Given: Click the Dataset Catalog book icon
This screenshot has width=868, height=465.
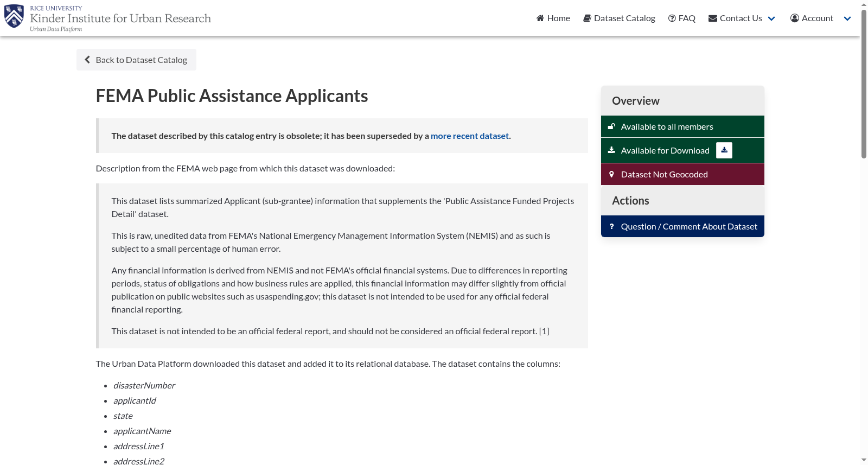Looking at the screenshot, I should (x=587, y=18).
